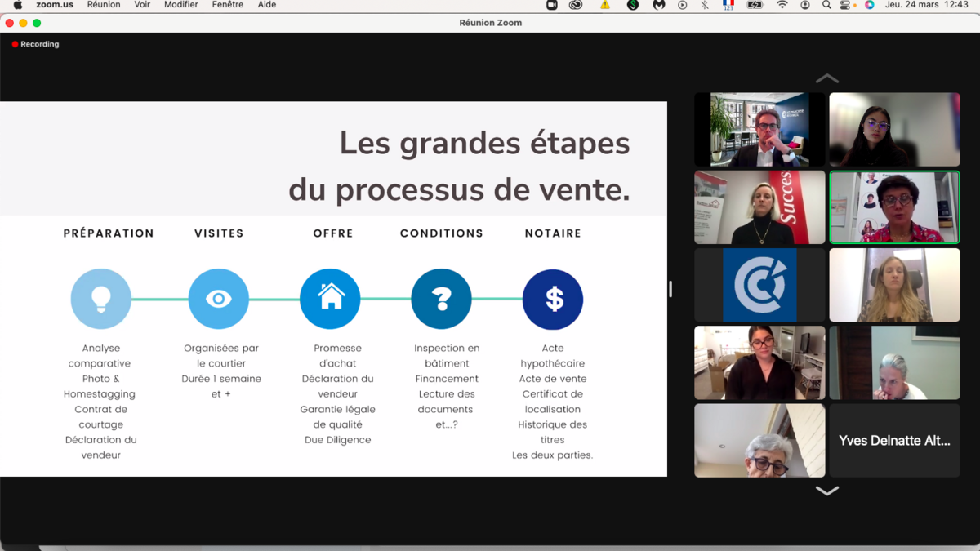Open the Creative Cloud menu bar icon

click(x=576, y=5)
